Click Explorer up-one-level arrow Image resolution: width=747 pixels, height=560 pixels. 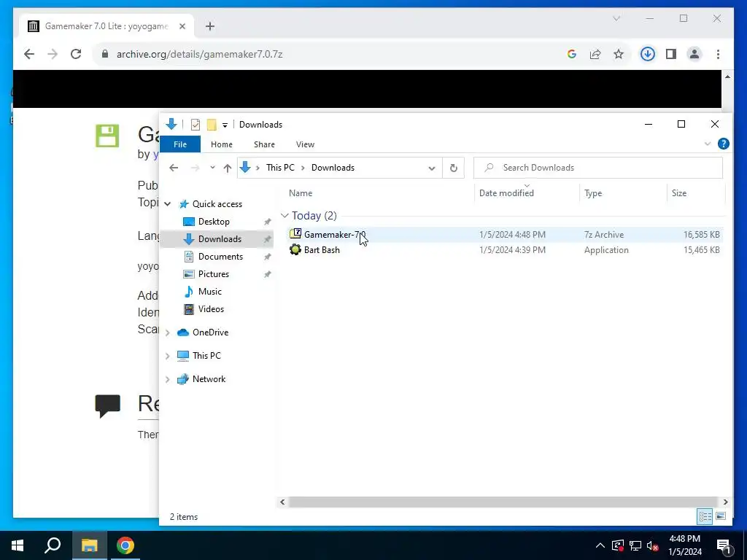coord(228,168)
